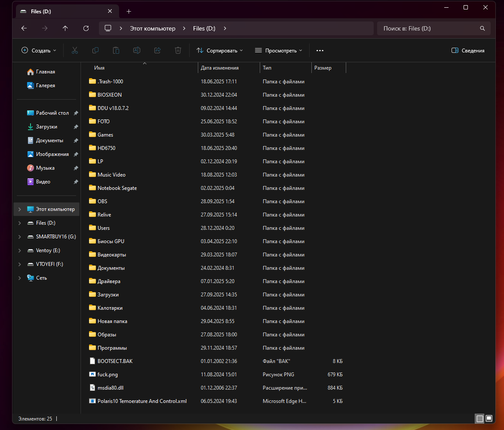504x430 pixels.
Task: Open the Сортировать dropdown
Action: coord(219,50)
